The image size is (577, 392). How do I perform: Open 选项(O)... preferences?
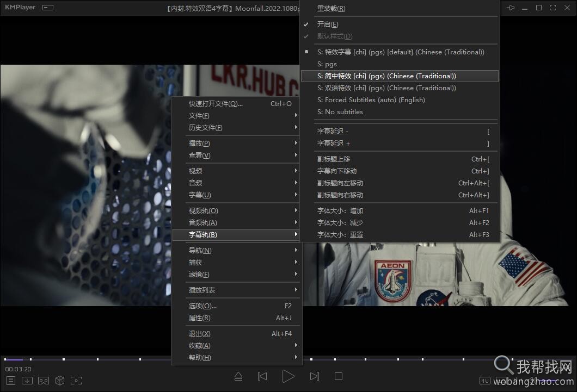(x=237, y=306)
